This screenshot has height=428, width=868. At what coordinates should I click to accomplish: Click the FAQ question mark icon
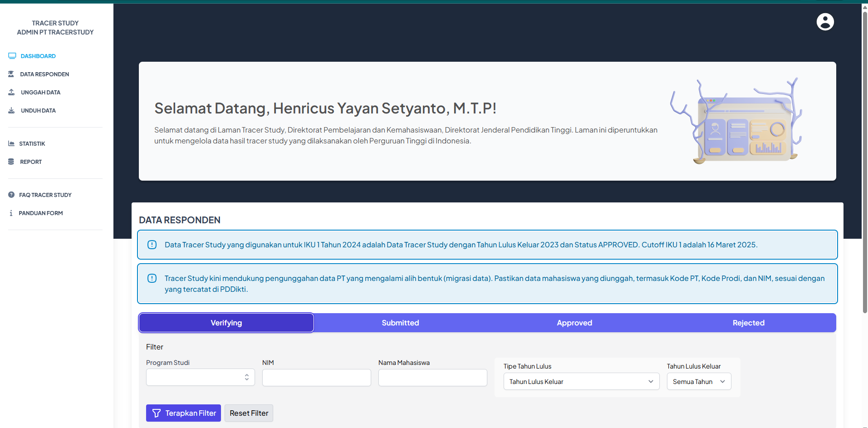[11, 195]
